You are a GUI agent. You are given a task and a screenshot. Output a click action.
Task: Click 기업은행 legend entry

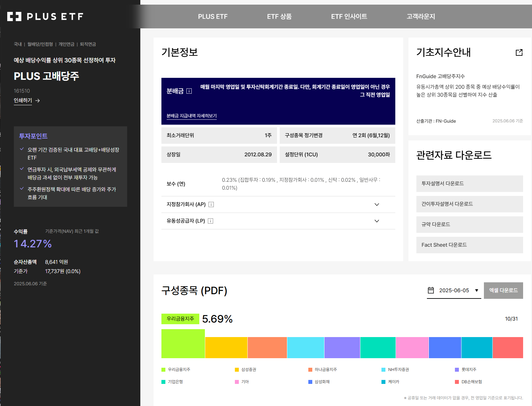(172, 382)
